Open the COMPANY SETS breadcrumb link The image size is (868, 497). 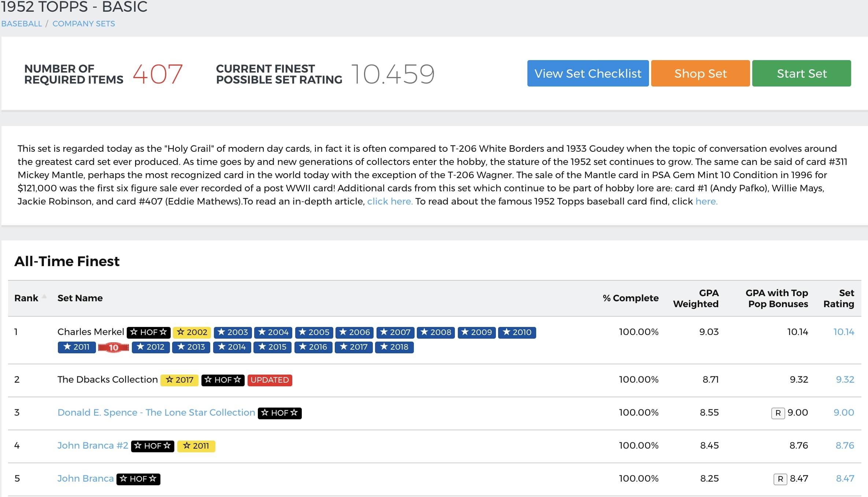pyautogui.click(x=84, y=23)
